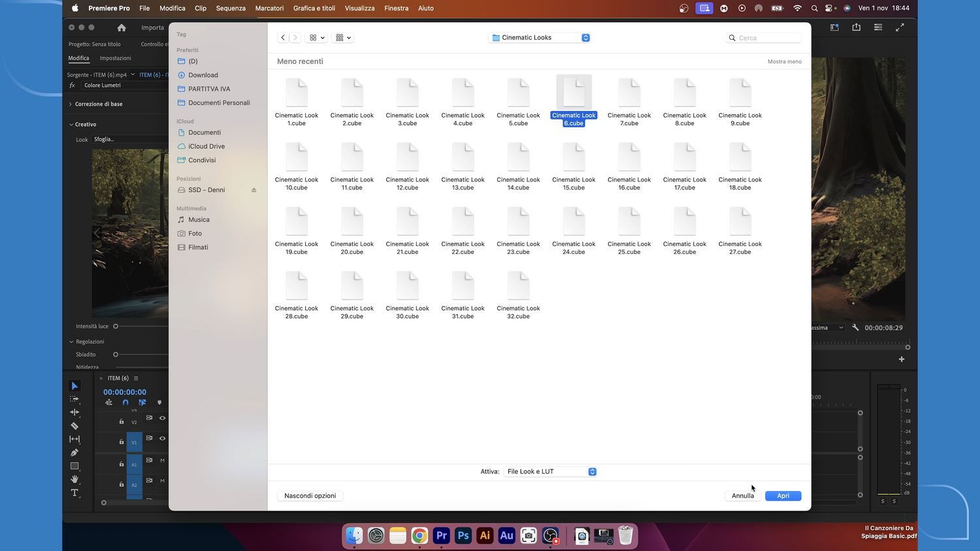
Task: Hide the V1 track output eye
Action: [x=163, y=439]
